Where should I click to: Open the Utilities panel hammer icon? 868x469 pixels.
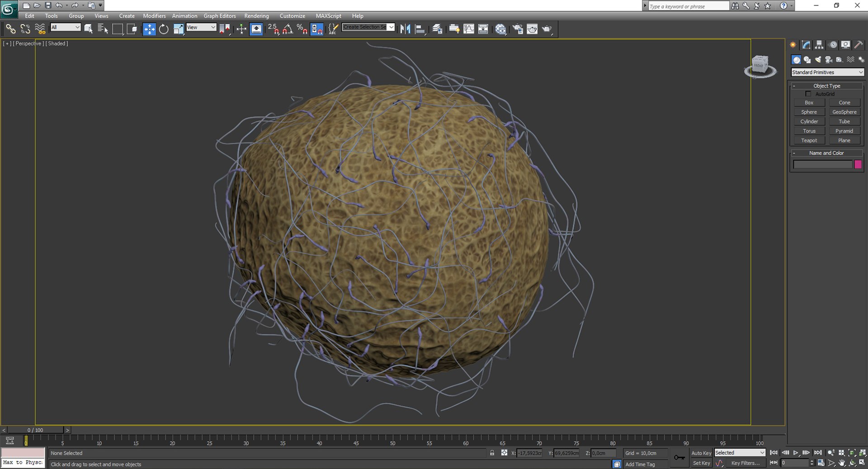click(x=858, y=45)
